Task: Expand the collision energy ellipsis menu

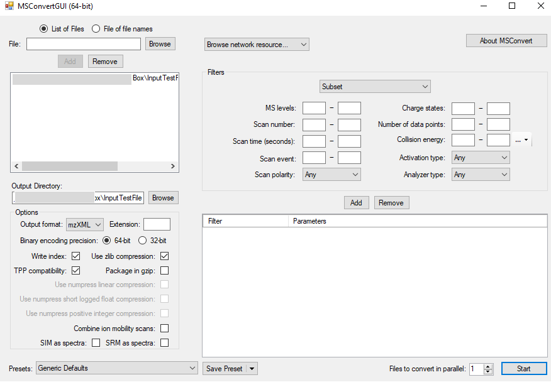Action: click(x=521, y=139)
